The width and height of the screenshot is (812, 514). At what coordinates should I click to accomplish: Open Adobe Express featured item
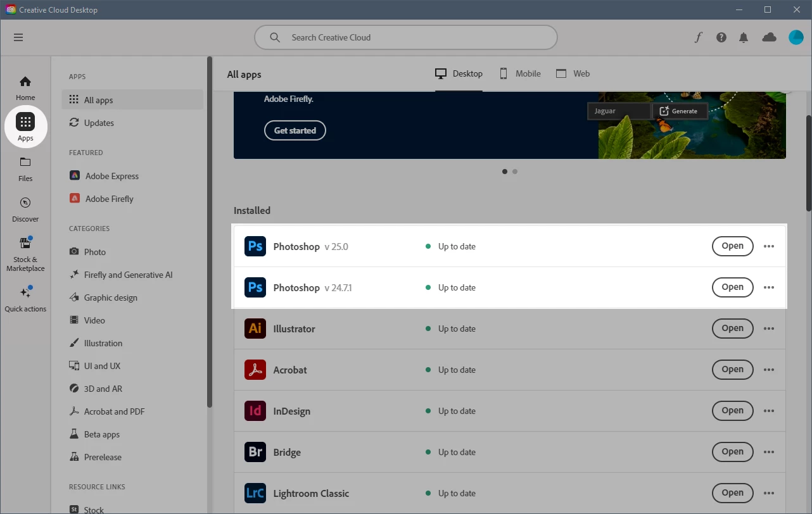pos(132,176)
